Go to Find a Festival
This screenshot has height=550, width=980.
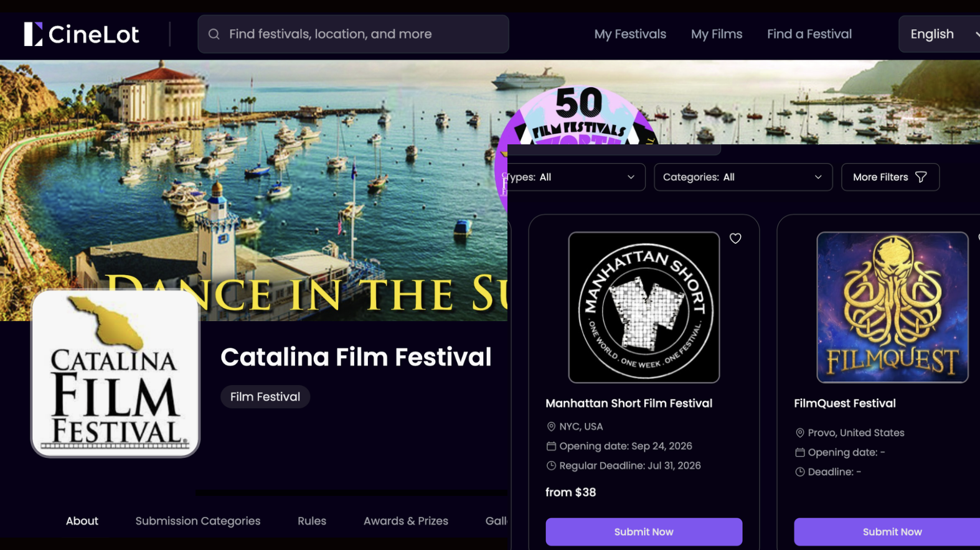[x=809, y=34]
